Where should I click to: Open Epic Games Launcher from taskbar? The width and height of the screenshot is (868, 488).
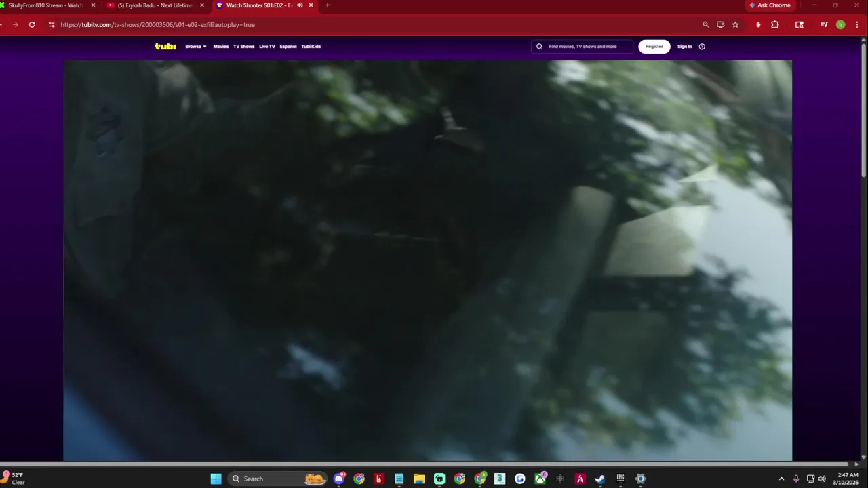click(x=620, y=479)
